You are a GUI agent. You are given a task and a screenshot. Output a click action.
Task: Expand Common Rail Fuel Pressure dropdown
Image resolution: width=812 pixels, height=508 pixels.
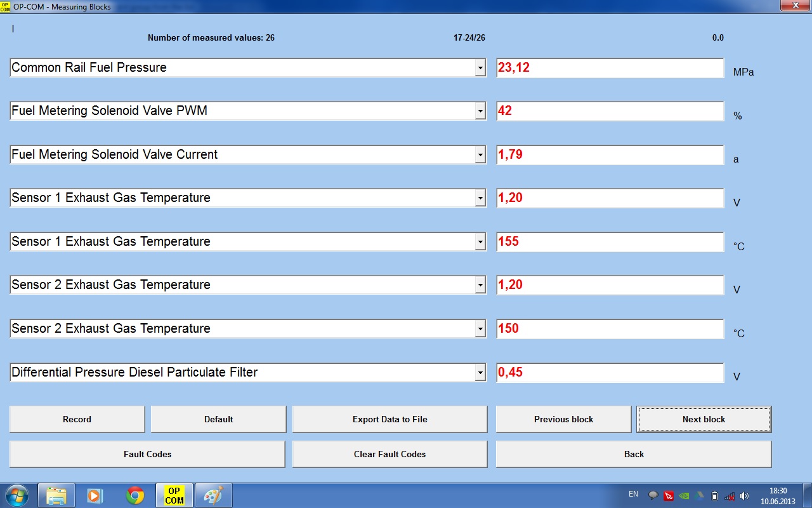[480, 68]
